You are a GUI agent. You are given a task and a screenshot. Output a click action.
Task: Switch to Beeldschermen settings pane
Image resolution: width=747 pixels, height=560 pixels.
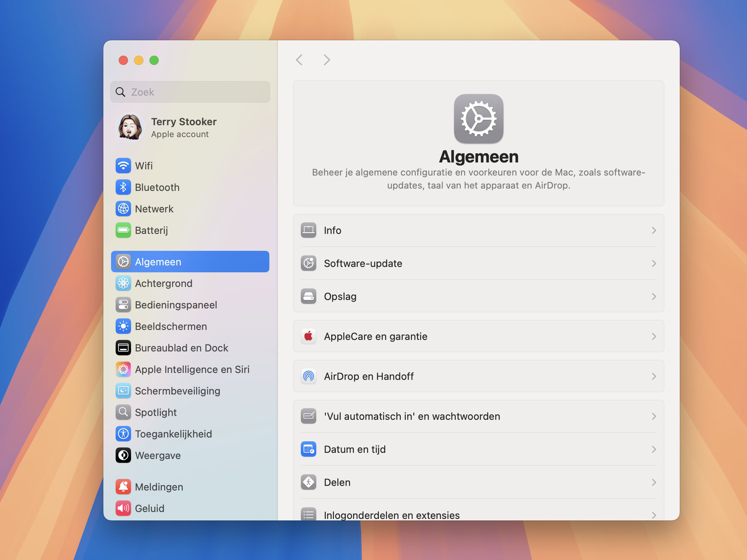click(x=171, y=326)
